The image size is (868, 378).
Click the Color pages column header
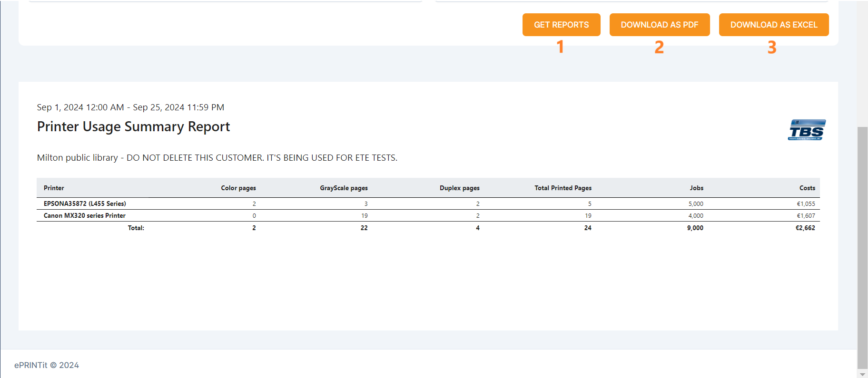point(238,188)
